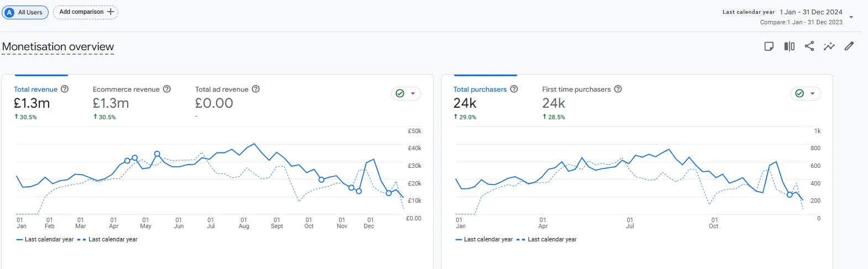Open the Insights sparkline icon
Screen dimensions: 868x269
click(829, 46)
